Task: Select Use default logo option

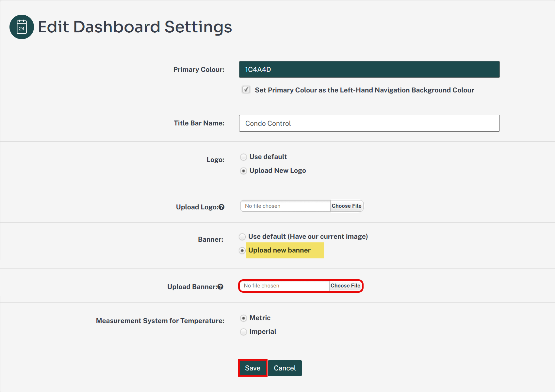Action: coord(243,157)
